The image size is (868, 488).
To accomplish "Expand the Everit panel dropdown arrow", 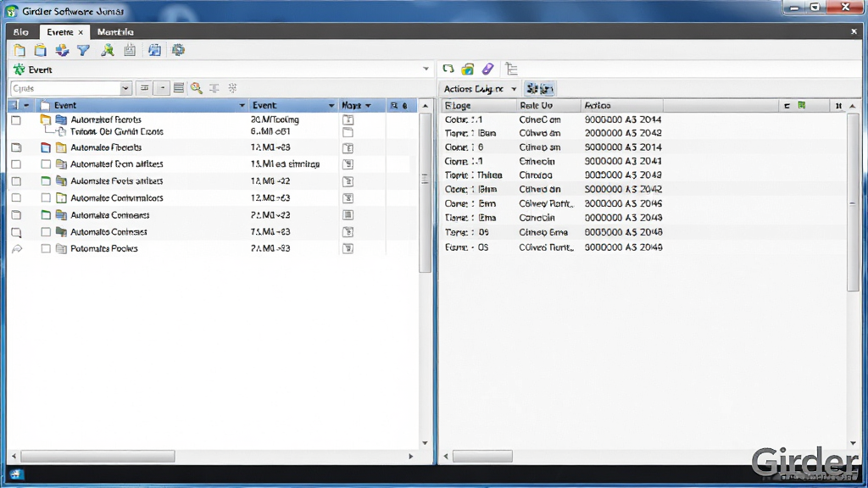I will click(x=426, y=69).
